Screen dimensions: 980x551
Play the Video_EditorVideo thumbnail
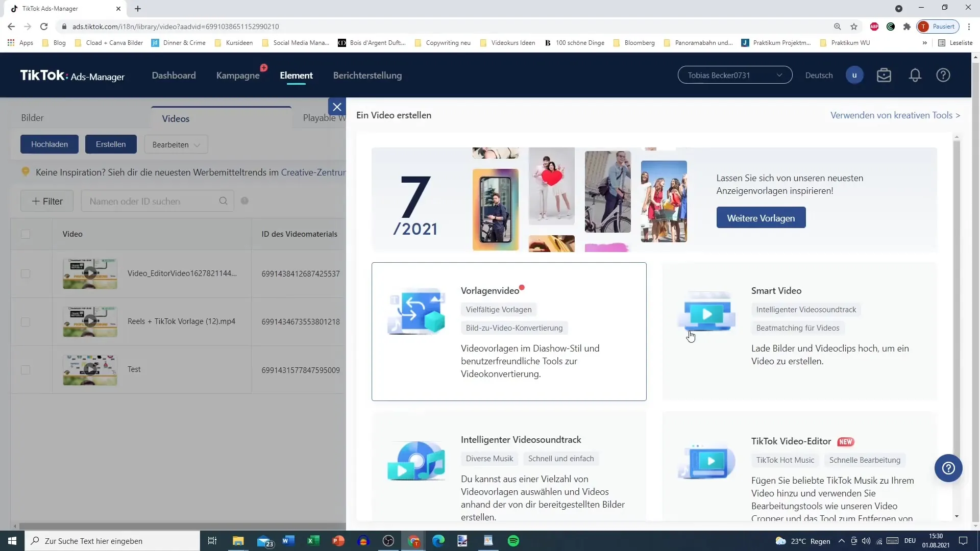click(x=90, y=273)
